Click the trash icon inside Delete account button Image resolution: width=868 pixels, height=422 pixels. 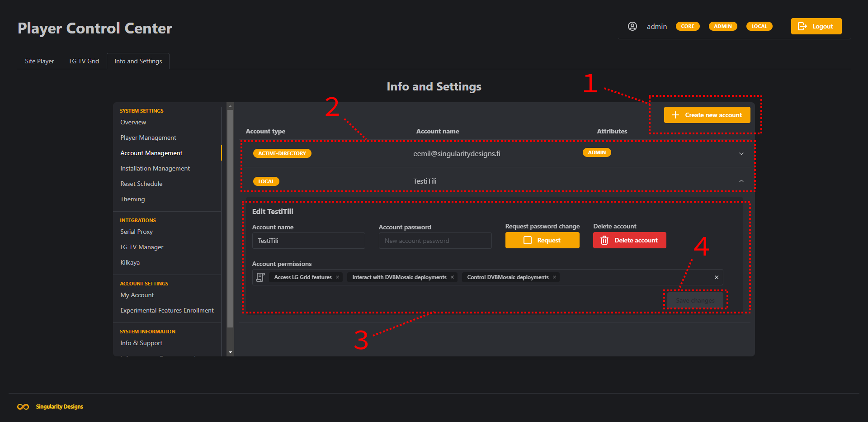click(604, 240)
